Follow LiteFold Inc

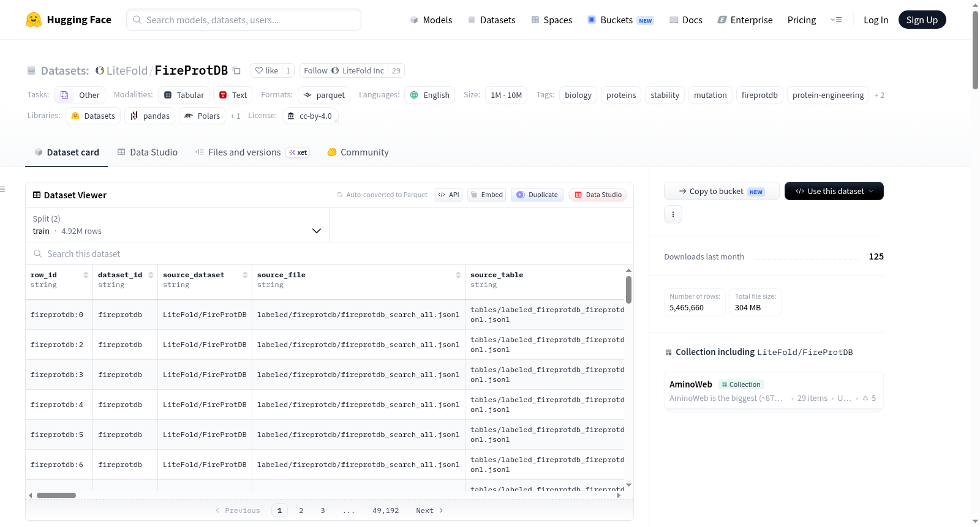pos(344,70)
